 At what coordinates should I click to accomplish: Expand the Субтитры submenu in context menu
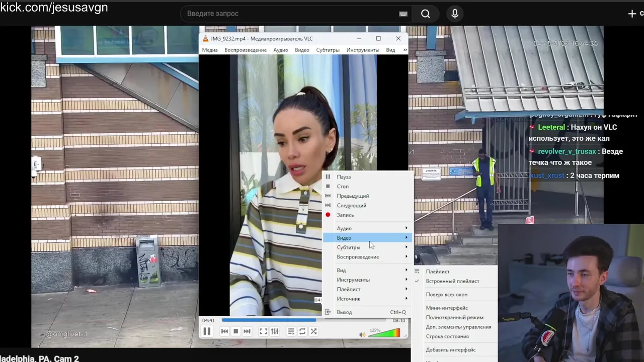367,247
